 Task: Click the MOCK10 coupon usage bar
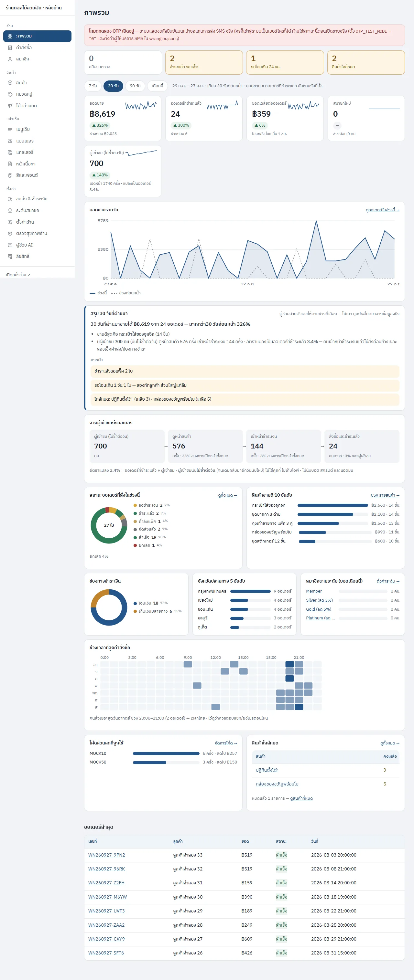click(x=166, y=753)
